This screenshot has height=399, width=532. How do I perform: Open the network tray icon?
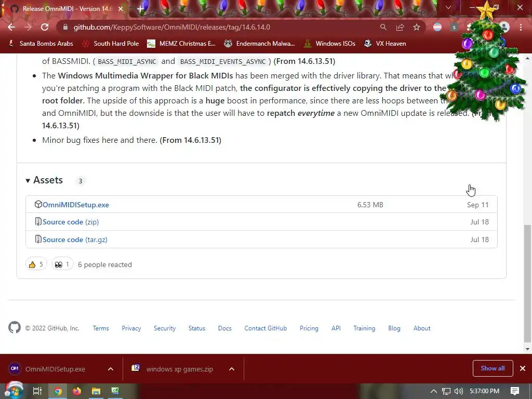(x=446, y=391)
